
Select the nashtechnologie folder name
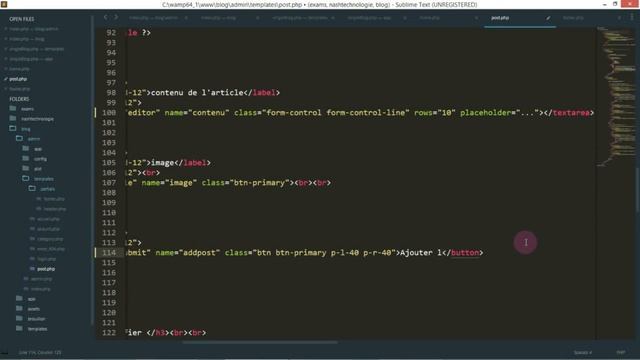[37, 119]
